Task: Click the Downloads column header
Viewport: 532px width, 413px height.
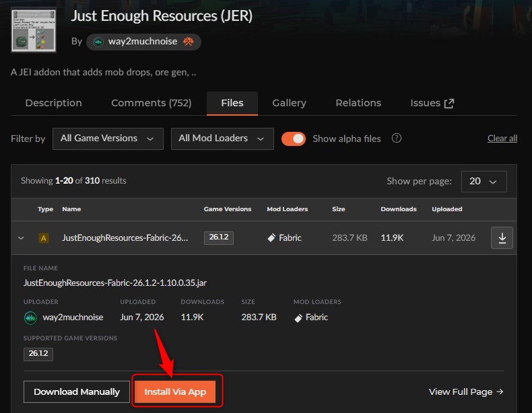Action: (x=399, y=209)
